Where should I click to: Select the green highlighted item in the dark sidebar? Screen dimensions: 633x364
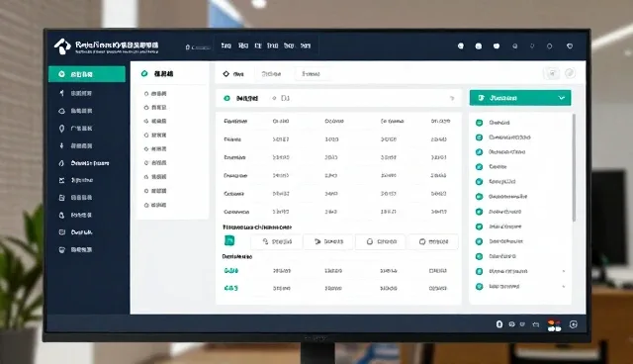87,74
